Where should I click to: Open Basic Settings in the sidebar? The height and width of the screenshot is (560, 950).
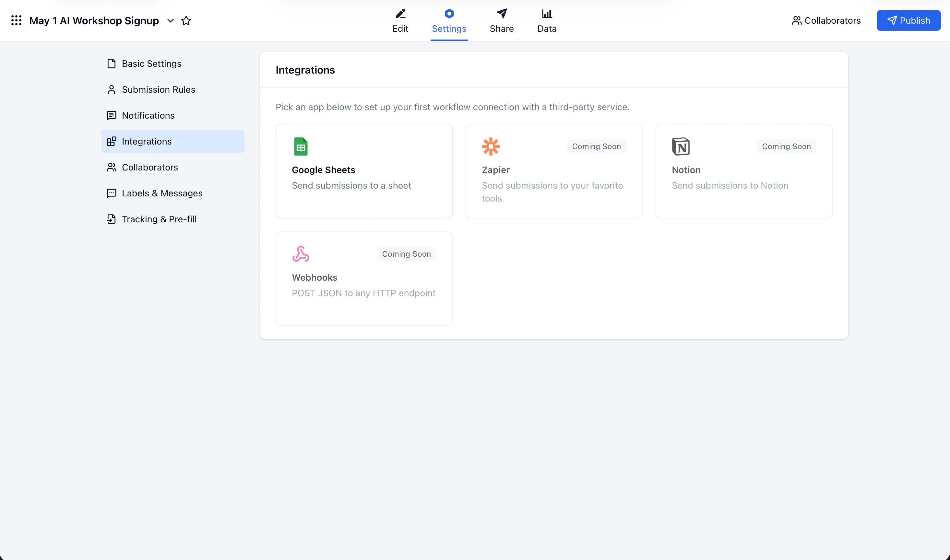[151, 64]
